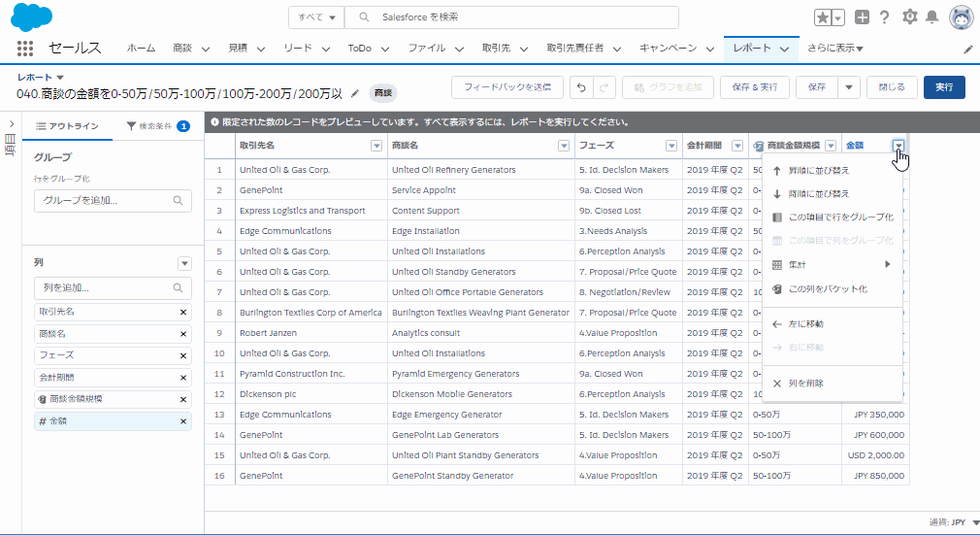Screen dimensions: 980x535
Task: Remove 金額 column from list
Action: point(183,421)
